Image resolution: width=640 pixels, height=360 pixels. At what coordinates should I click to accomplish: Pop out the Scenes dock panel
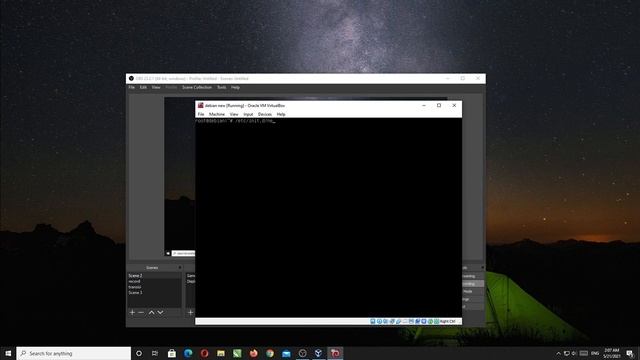click(x=180, y=268)
